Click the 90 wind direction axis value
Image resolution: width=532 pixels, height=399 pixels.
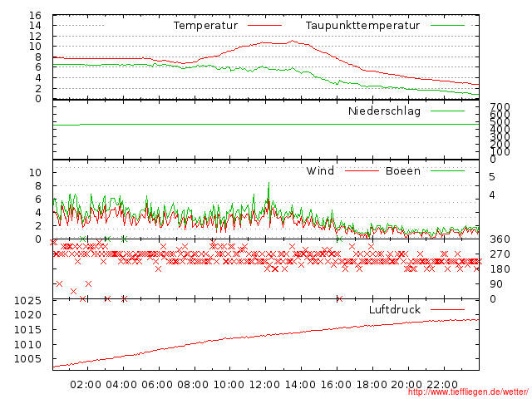click(496, 284)
